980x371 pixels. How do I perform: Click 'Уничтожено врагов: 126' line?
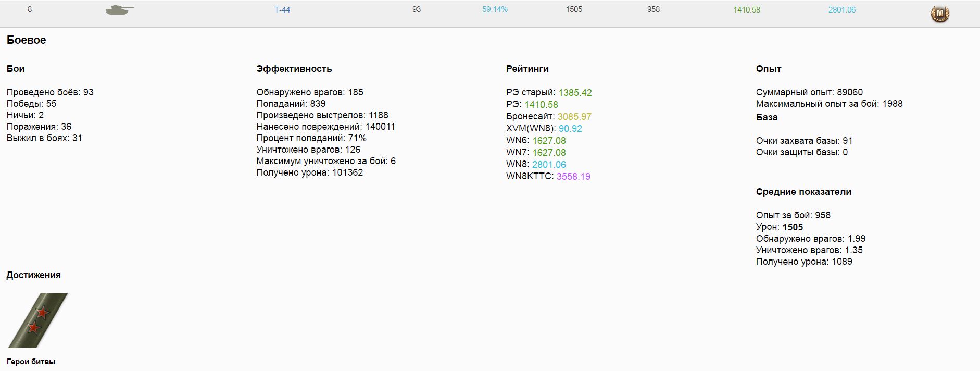coord(308,150)
